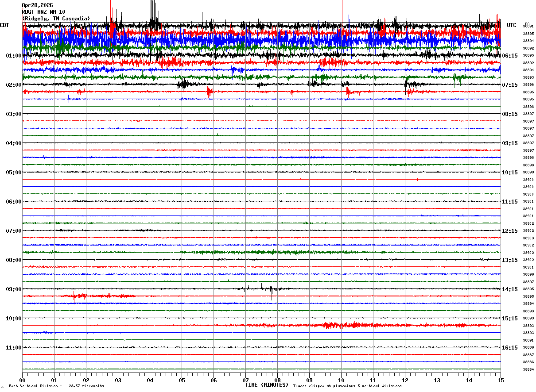Select minute tick label 05 on bottom axis
Image resolution: width=536 pixels, height=392 pixels.
pyautogui.click(x=182, y=380)
